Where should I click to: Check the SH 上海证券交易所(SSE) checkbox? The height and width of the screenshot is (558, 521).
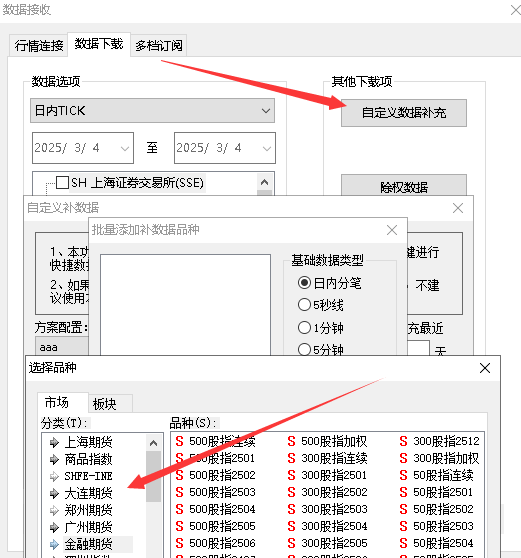[x=62, y=183]
